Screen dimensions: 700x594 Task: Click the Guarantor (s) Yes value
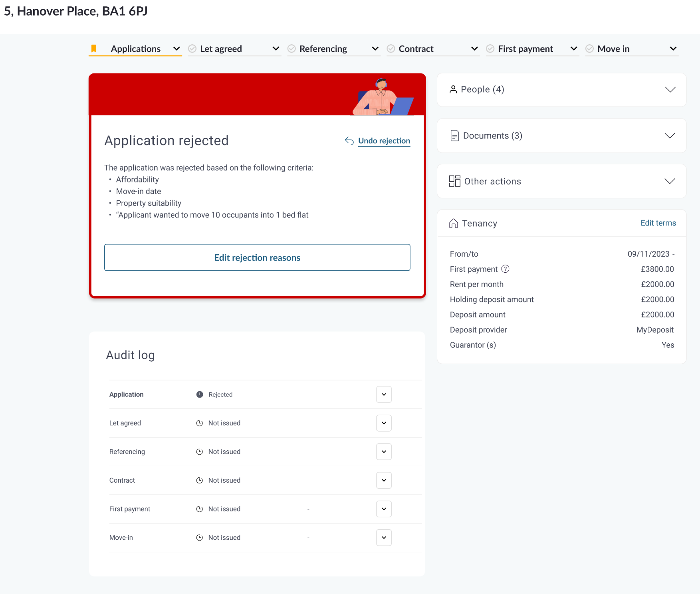coord(668,345)
